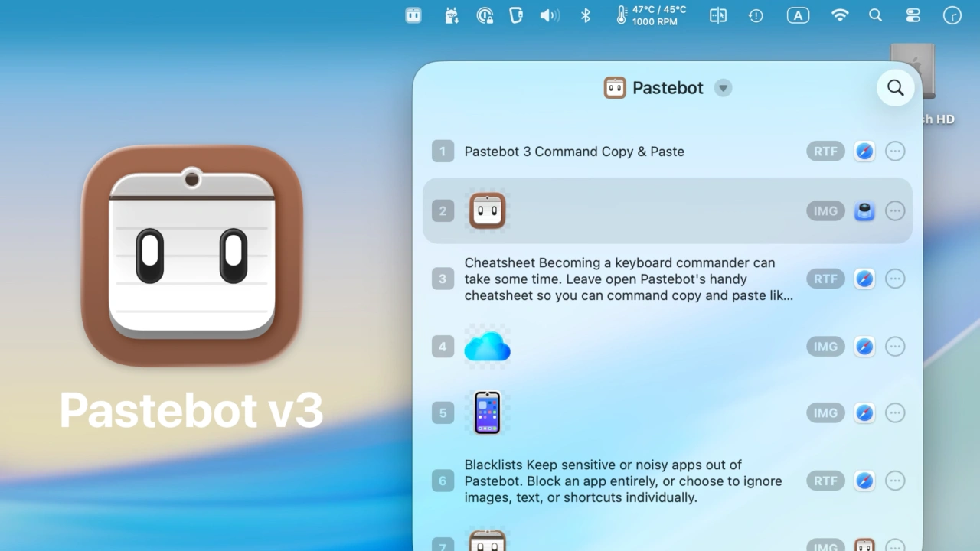
Task: Expand the Pastebot title dropdown arrow
Action: tap(723, 88)
